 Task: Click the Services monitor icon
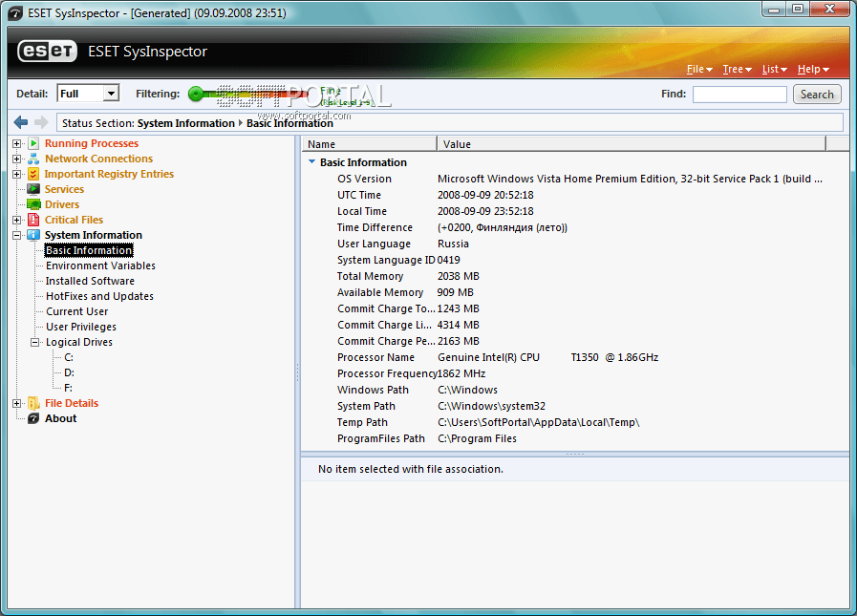point(33,189)
